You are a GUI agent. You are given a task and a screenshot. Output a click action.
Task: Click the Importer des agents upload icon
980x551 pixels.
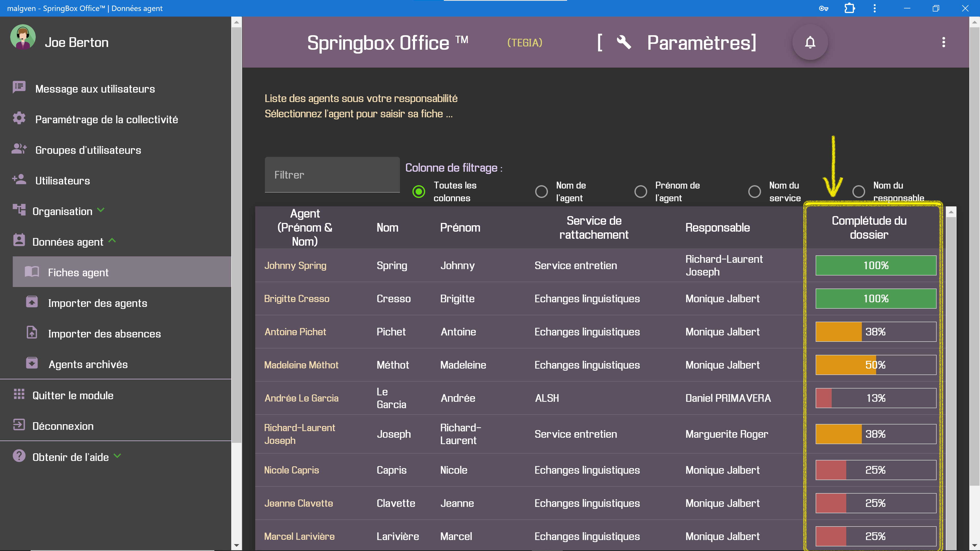pos(32,302)
